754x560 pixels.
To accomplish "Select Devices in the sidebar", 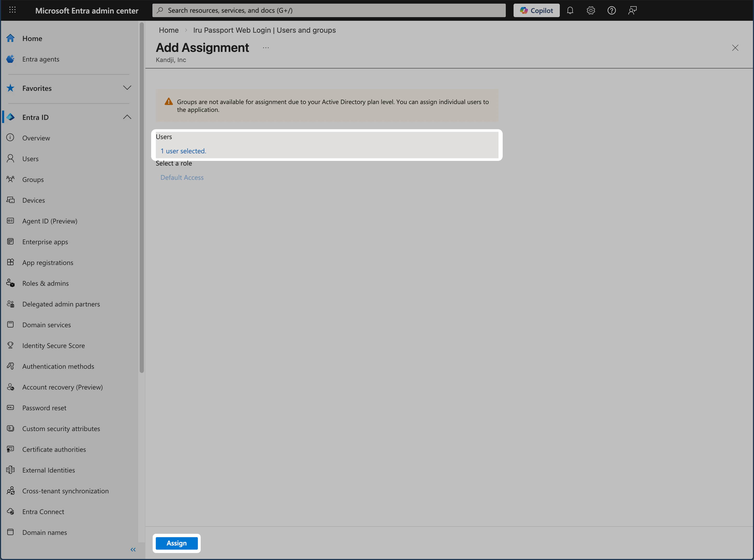I will (x=33, y=200).
